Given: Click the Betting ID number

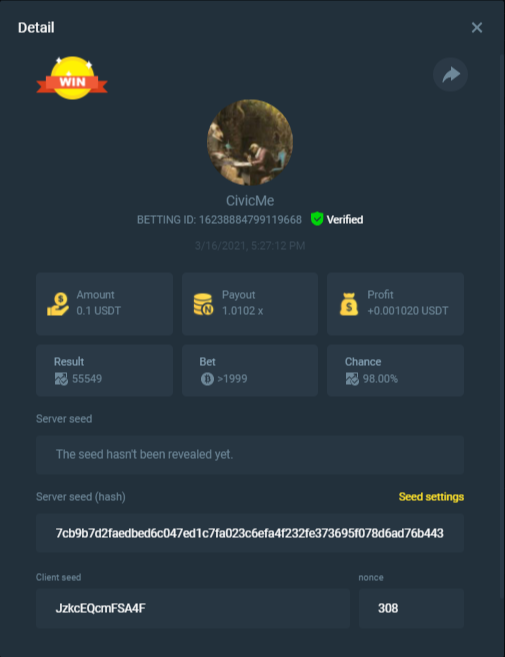Looking at the screenshot, I should click(x=250, y=220).
